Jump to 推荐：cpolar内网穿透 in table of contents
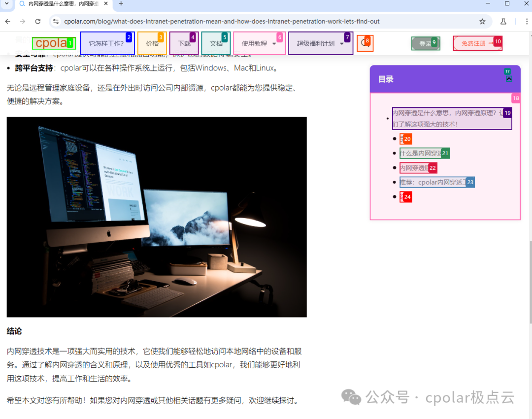 point(433,182)
